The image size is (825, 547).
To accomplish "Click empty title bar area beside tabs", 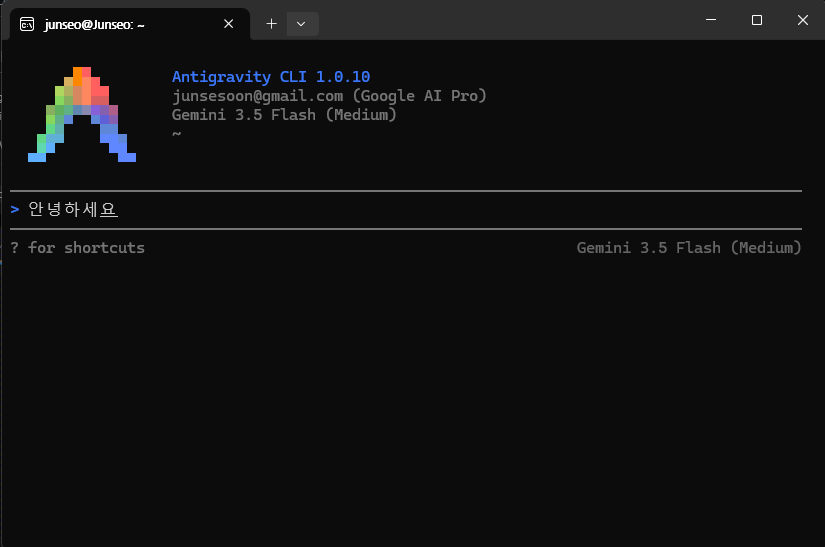I will pyautogui.click(x=500, y=20).
